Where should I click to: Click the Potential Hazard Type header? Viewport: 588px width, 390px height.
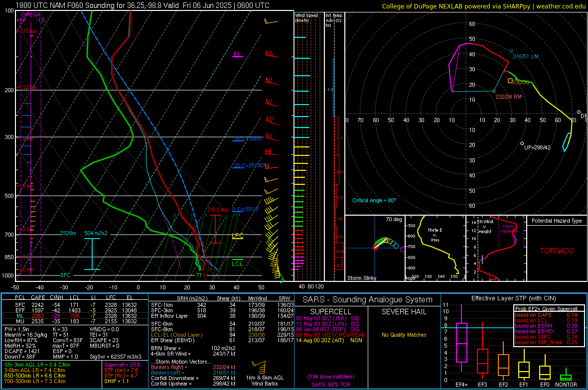click(557, 221)
